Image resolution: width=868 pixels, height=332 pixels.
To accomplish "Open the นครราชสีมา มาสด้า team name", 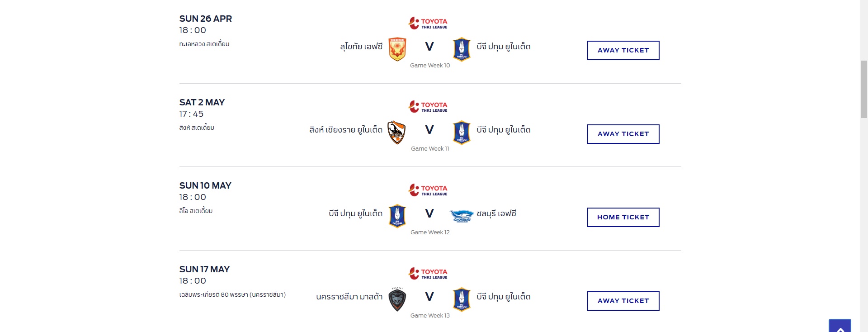I will pyautogui.click(x=349, y=297).
